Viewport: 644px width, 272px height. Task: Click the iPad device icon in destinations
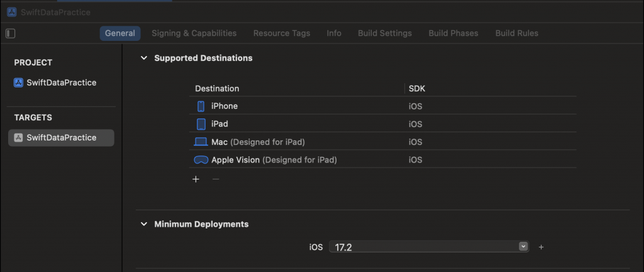point(201,124)
